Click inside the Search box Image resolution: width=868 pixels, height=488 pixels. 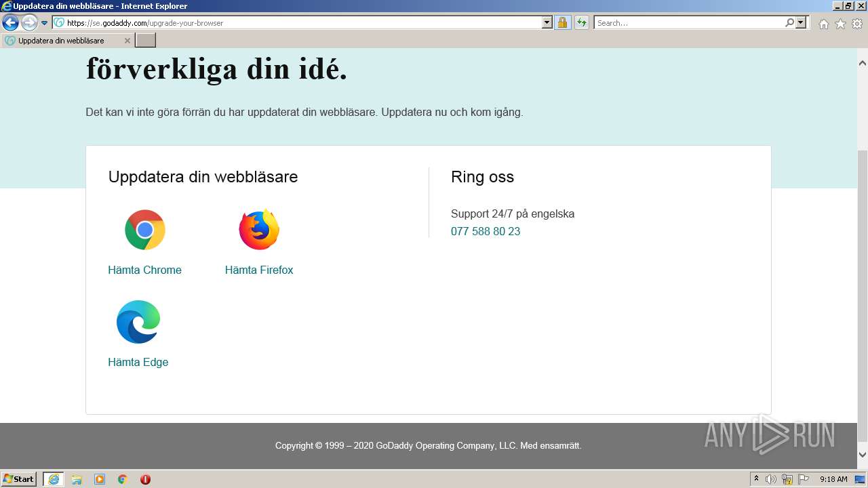(x=689, y=23)
